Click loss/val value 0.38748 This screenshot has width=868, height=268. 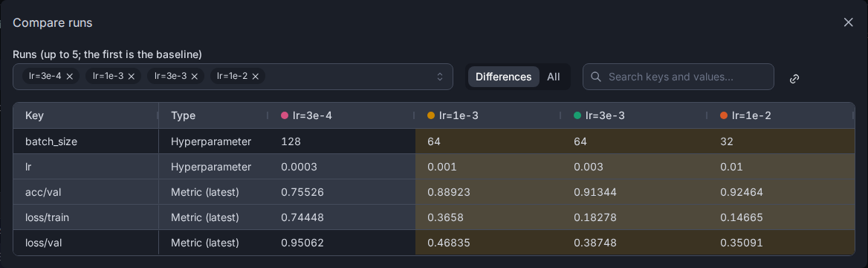(595, 243)
